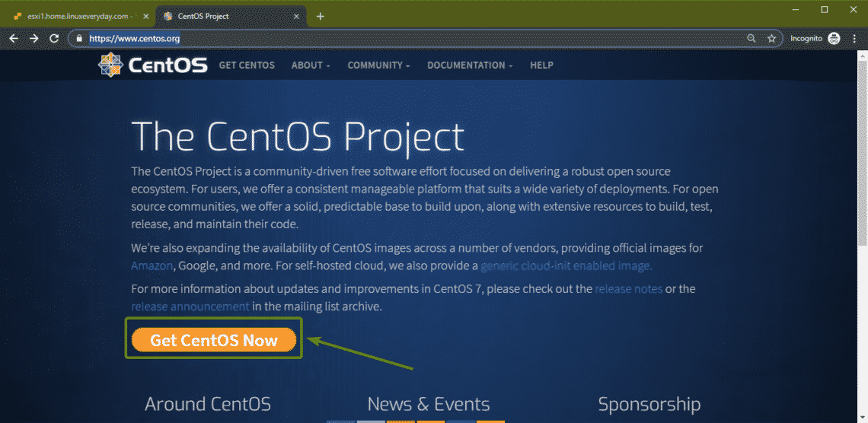Open generic cloud-init enabled image link
Screen dimensions: 868x423
click(566, 266)
